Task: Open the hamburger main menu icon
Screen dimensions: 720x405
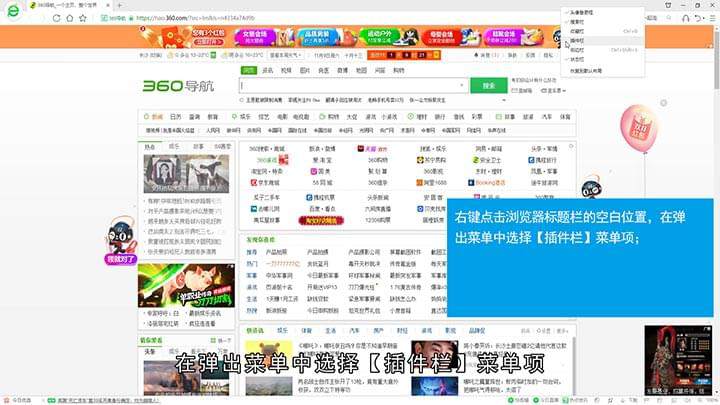Action: pos(713,18)
